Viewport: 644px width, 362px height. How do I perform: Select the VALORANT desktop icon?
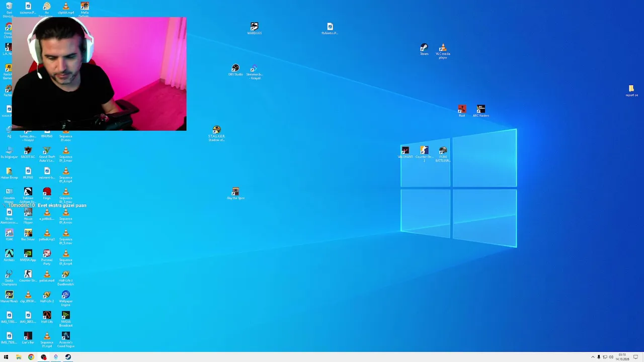[x=405, y=152]
